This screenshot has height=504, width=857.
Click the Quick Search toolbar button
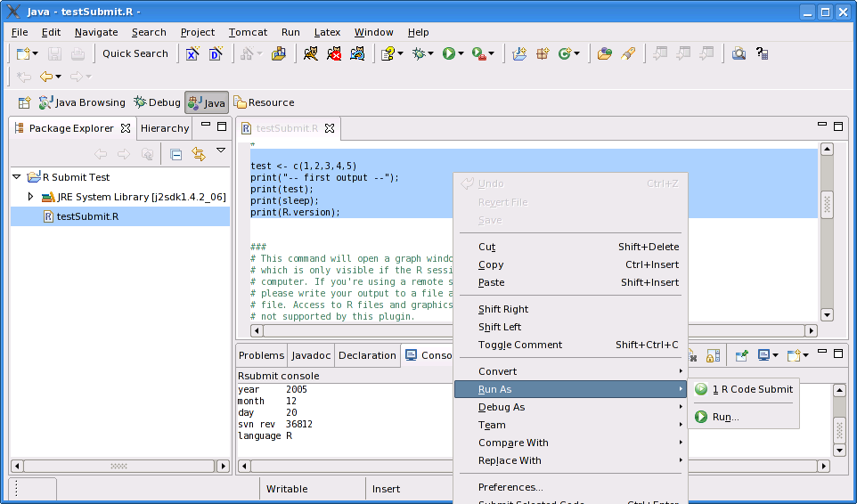coord(135,53)
